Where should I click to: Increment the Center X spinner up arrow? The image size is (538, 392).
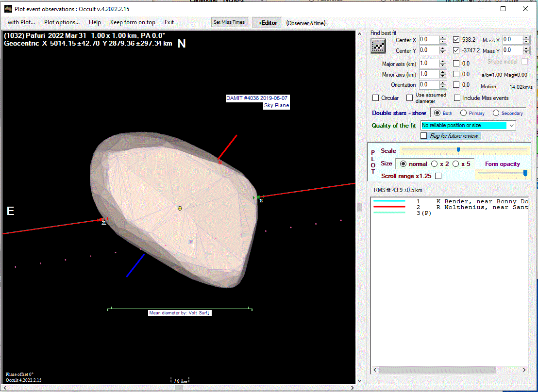[442, 38]
